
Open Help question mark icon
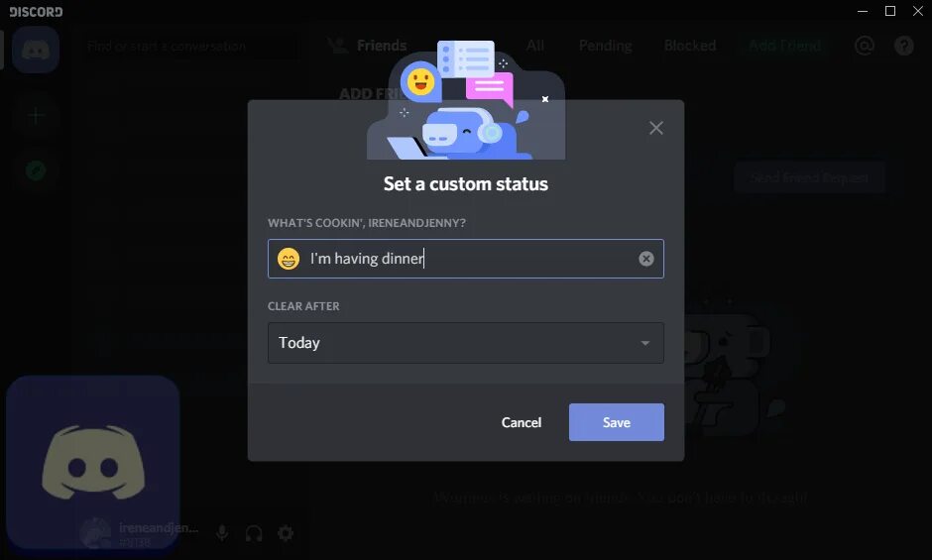[904, 46]
